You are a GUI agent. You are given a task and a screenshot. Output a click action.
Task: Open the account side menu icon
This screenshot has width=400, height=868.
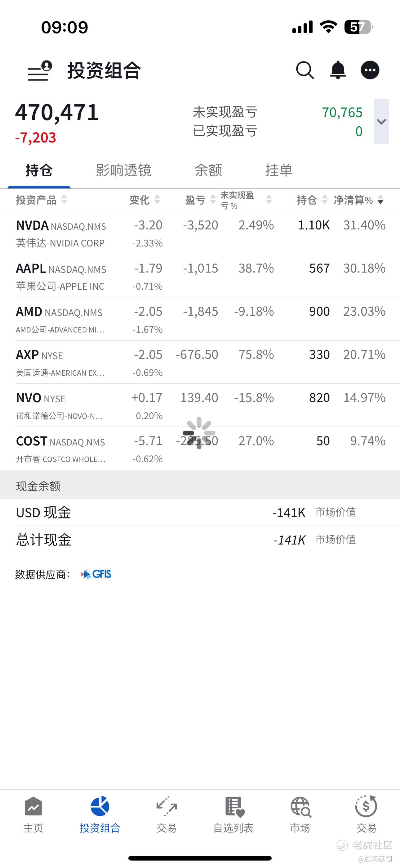(x=40, y=71)
